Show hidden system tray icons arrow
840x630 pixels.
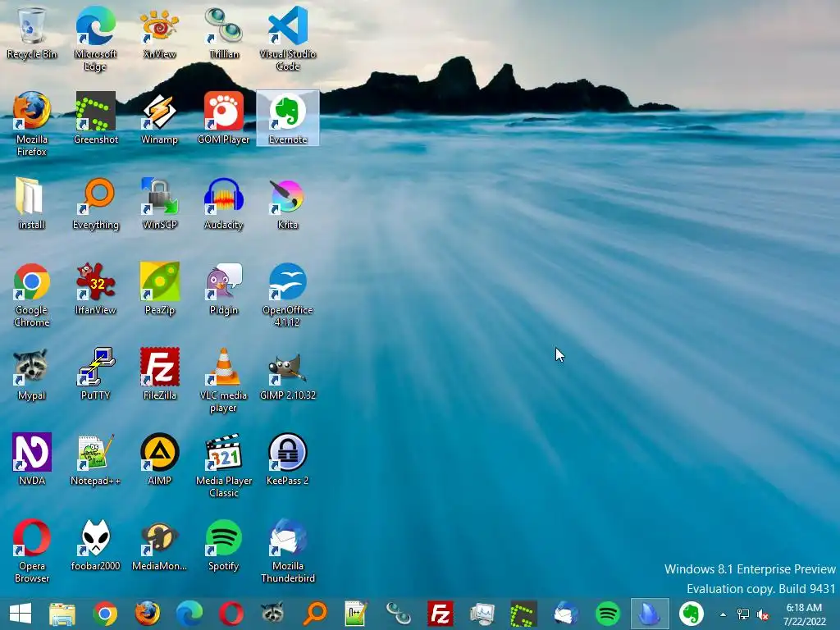tap(724, 614)
